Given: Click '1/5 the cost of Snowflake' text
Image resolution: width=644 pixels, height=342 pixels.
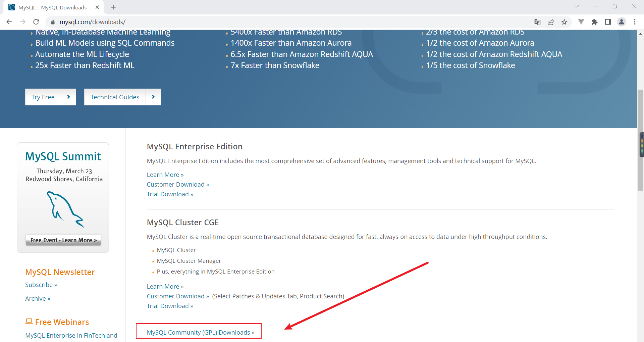Looking at the screenshot, I should [471, 65].
